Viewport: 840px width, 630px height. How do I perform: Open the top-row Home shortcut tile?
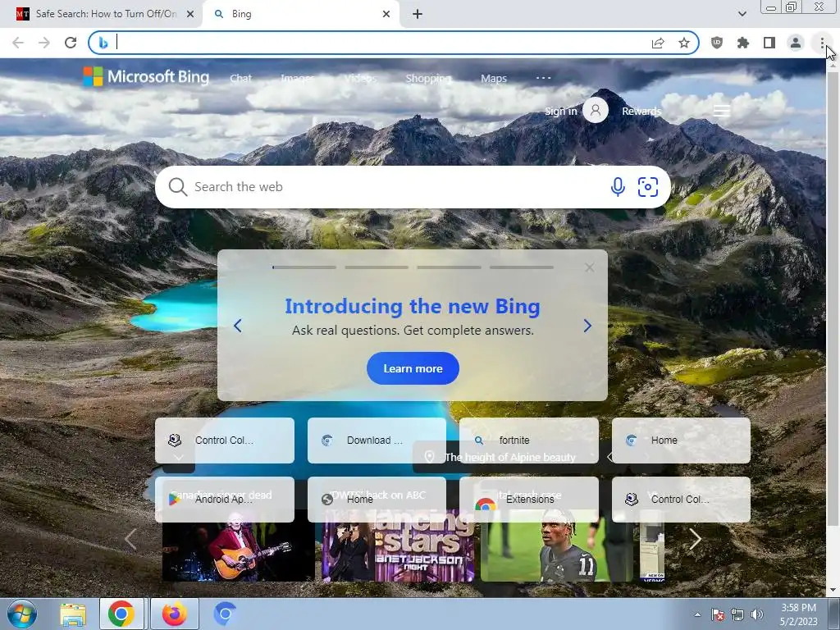coord(681,441)
